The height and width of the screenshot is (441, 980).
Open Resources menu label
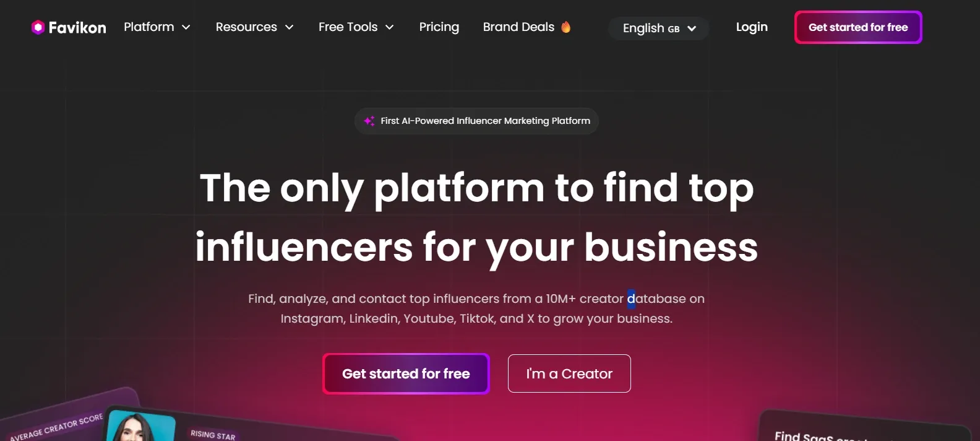click(246, 27)
